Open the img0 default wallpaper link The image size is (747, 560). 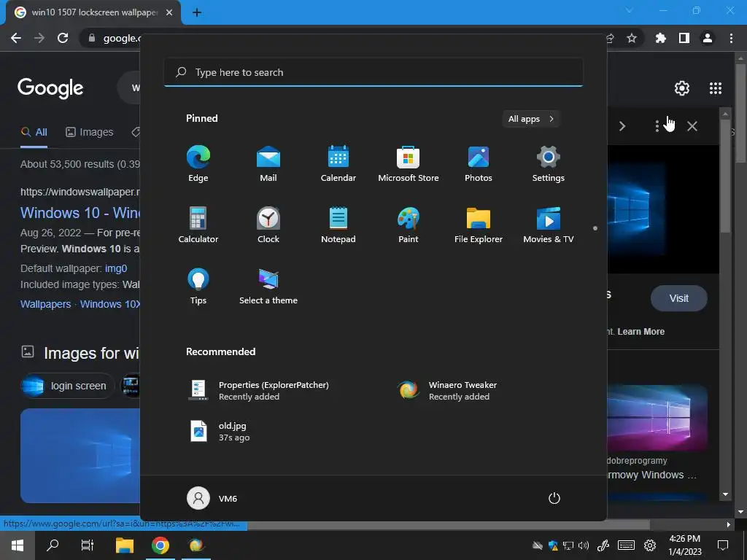tap(116, 268)
